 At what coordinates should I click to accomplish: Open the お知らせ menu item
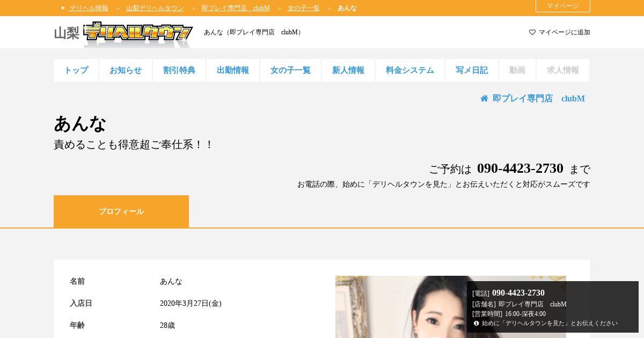(126, 70)
